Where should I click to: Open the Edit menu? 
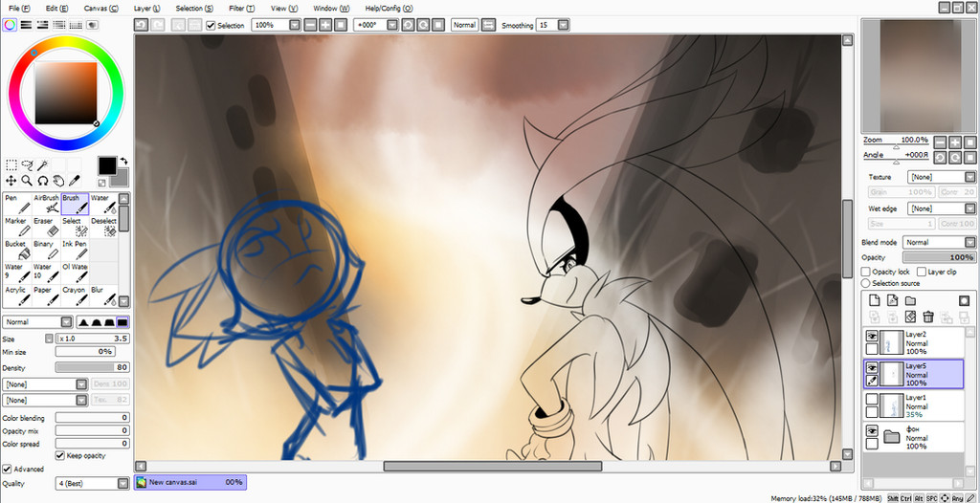[56, 9]
